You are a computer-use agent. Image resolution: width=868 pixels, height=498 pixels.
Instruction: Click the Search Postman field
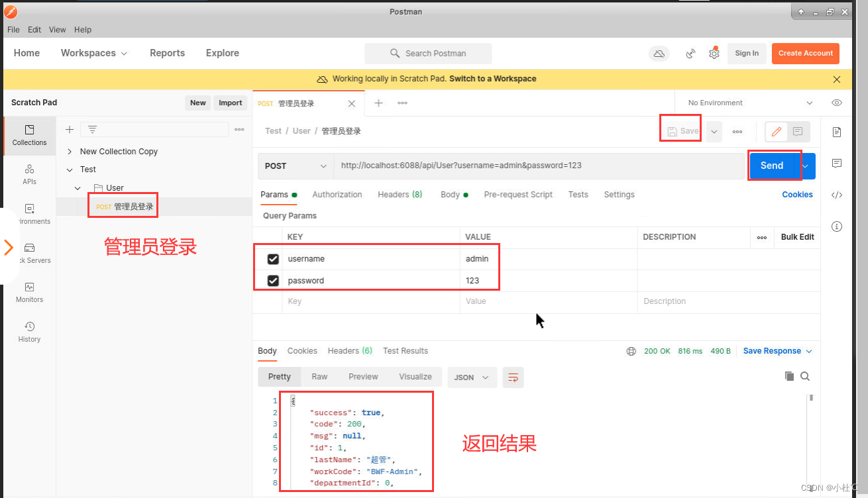coord(428,54)
